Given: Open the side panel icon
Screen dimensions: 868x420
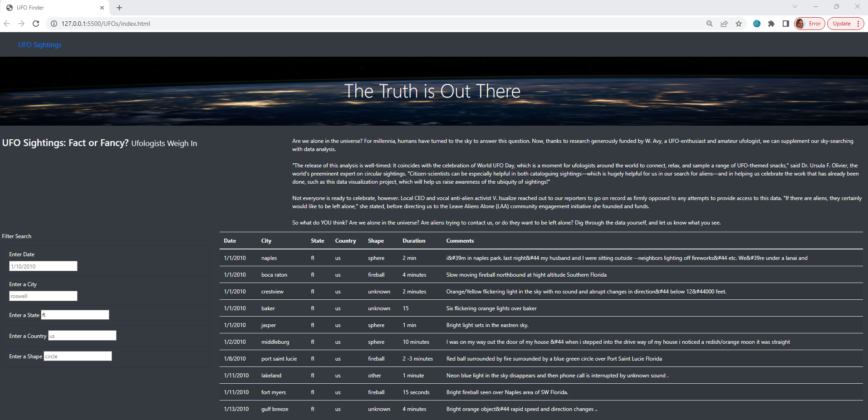Looking at the screenshot, I should tap(785, 24).
